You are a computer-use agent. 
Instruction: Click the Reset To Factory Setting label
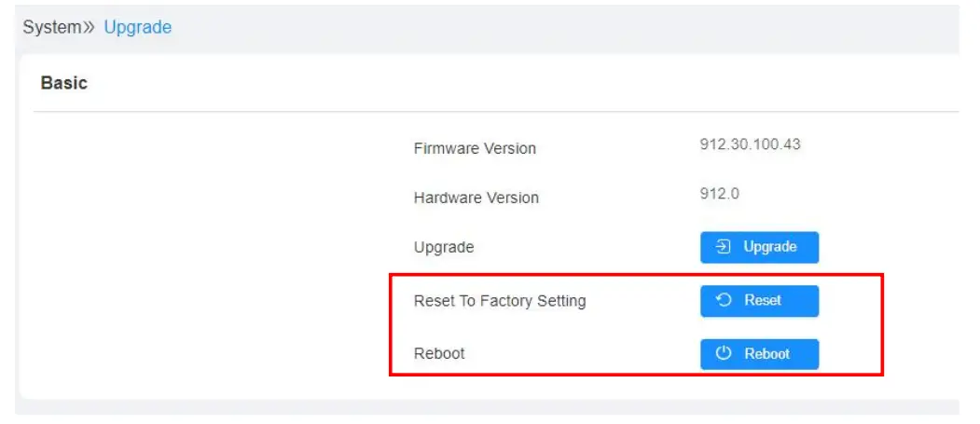(500, 300)
